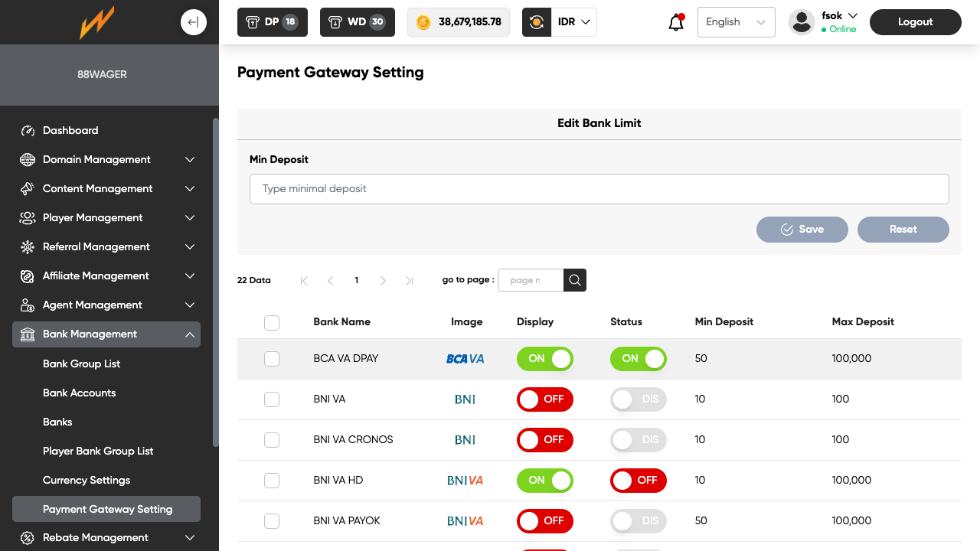The image size is (980, 551).
Task: Click the currency exchange icon beside IDR
Action: click(537, 22)
